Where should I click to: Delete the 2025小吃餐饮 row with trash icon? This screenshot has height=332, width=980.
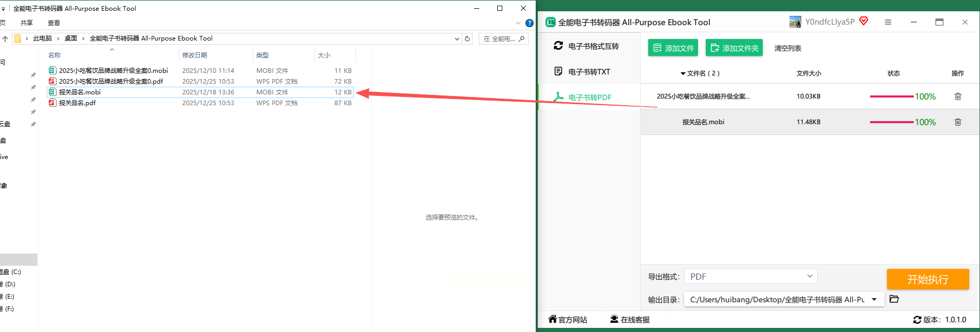[x=957, y=96]
